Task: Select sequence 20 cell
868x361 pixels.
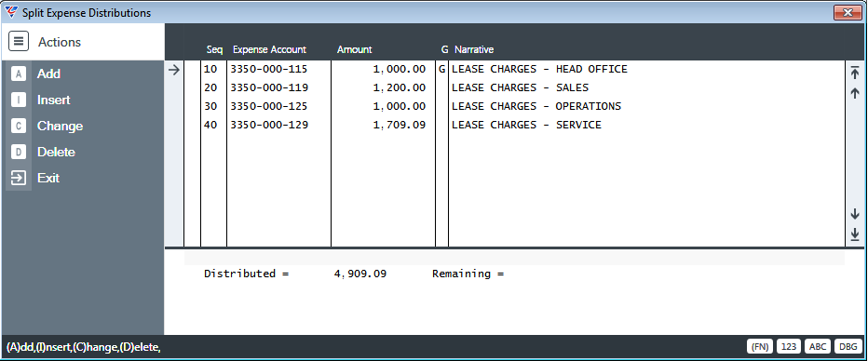Action: pos(210,87)
